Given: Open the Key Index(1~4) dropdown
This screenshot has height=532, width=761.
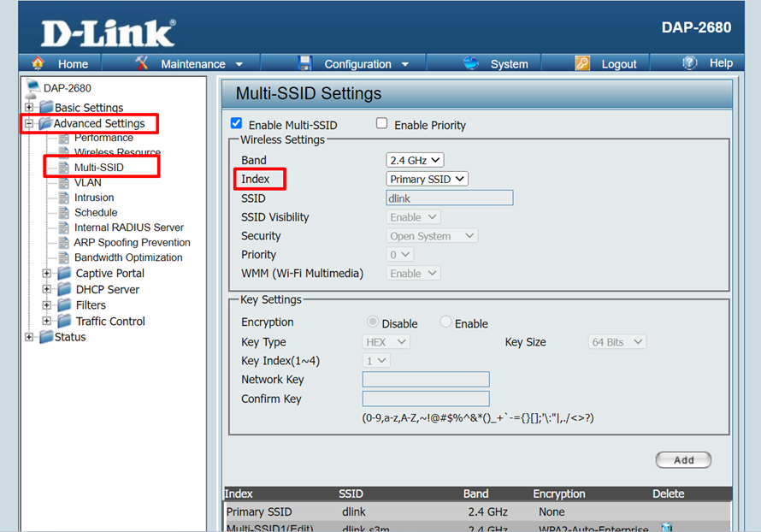Looking at the screenshot, I should click(376, 361).
